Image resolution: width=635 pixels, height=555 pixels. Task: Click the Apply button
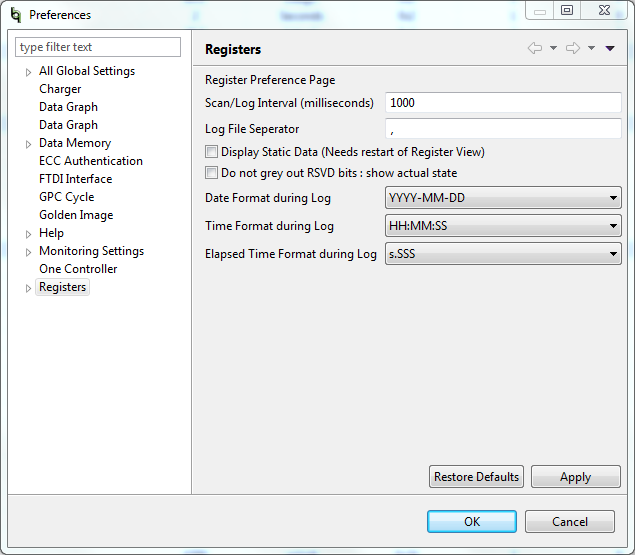tap(575, 477)
